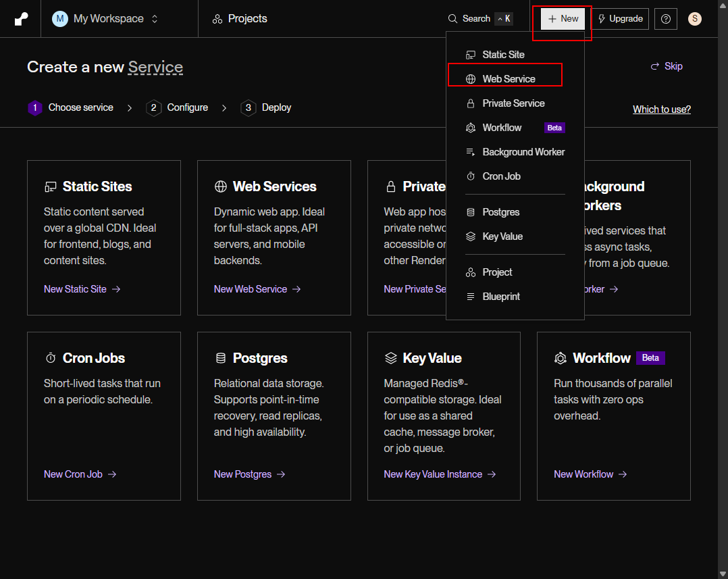Click the Postgres database icon in menu
Viewport: 728px width, 579px height.
click(x=470, y=212)
